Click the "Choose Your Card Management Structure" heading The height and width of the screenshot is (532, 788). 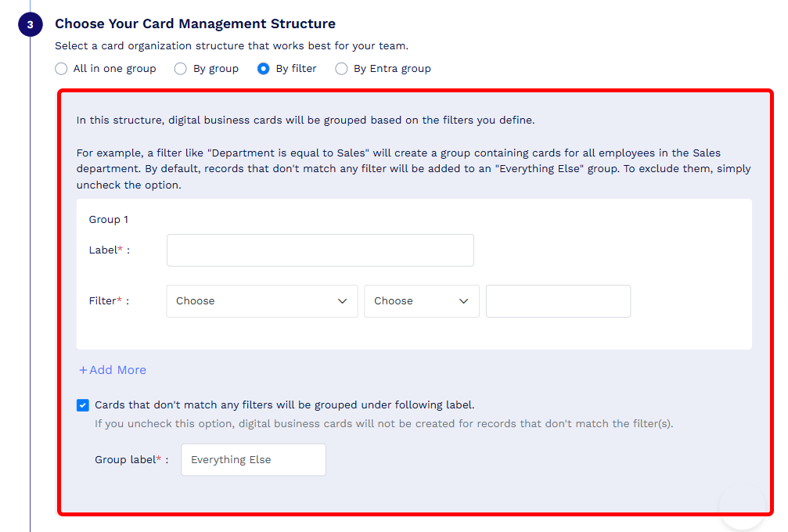click(195, 23)
